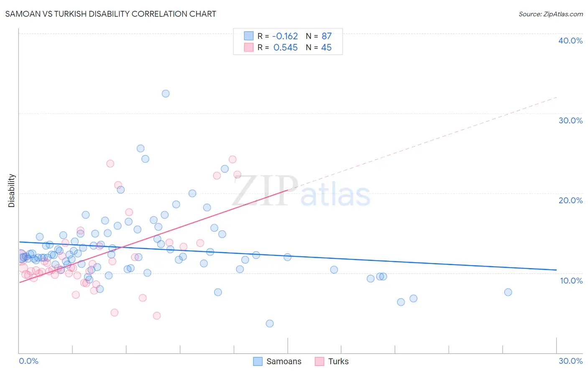Select the Samoans legend label
This screenshot has height=373, width=588.
coord(284,361)
